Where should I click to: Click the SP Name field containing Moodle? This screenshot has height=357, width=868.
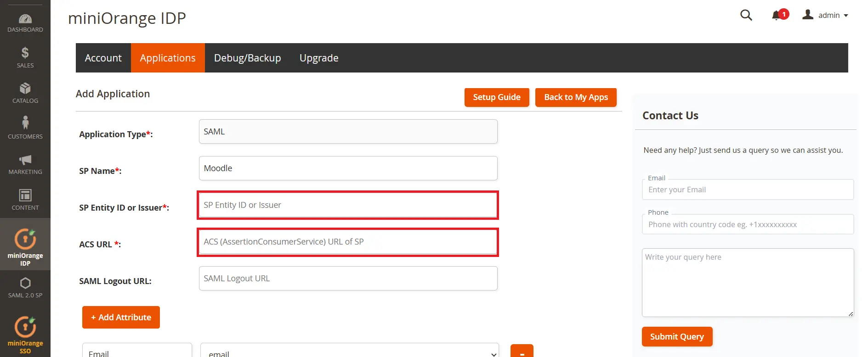click(x=348, y=168)
